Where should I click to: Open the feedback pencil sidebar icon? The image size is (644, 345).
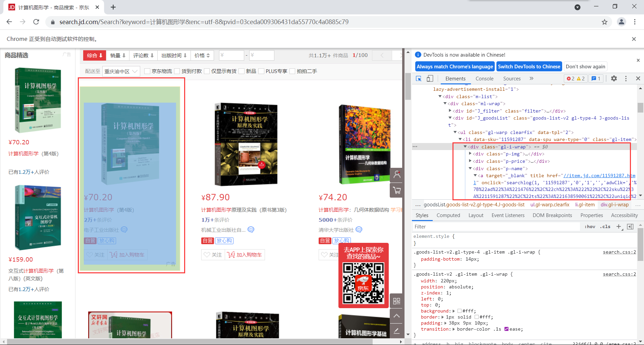click(397, 330)
